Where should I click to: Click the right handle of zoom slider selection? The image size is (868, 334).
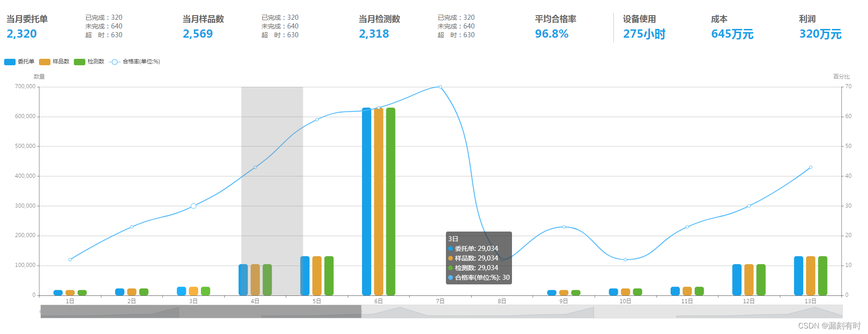coord(362,311)
